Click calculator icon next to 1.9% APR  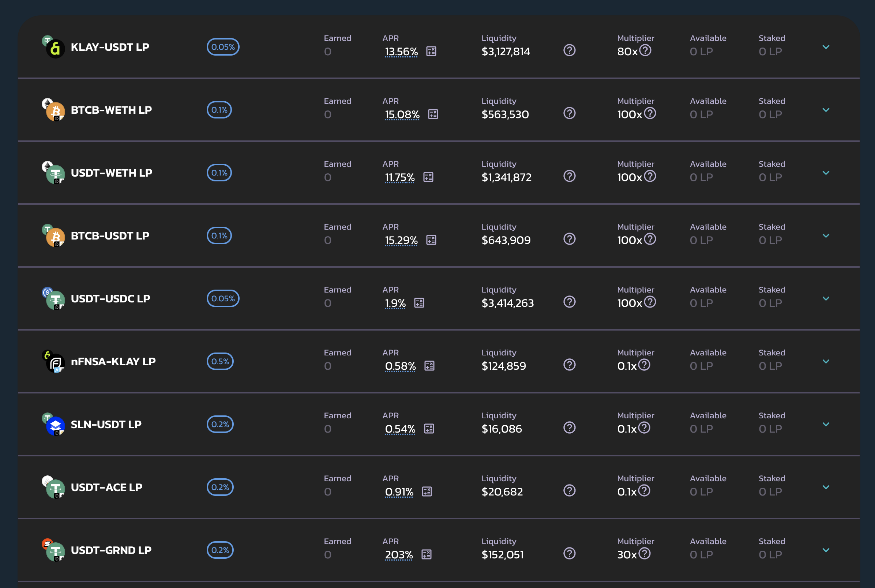point(419,303)
